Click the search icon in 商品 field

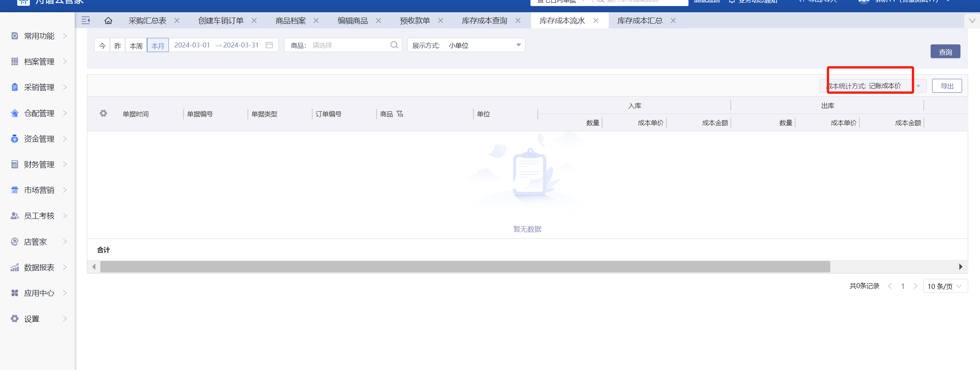coord(394,45)
